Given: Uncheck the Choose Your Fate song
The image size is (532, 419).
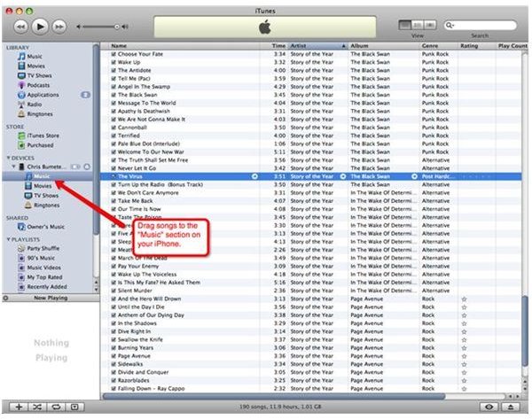Looking at the screenshot, I should (x=113, y=54).
